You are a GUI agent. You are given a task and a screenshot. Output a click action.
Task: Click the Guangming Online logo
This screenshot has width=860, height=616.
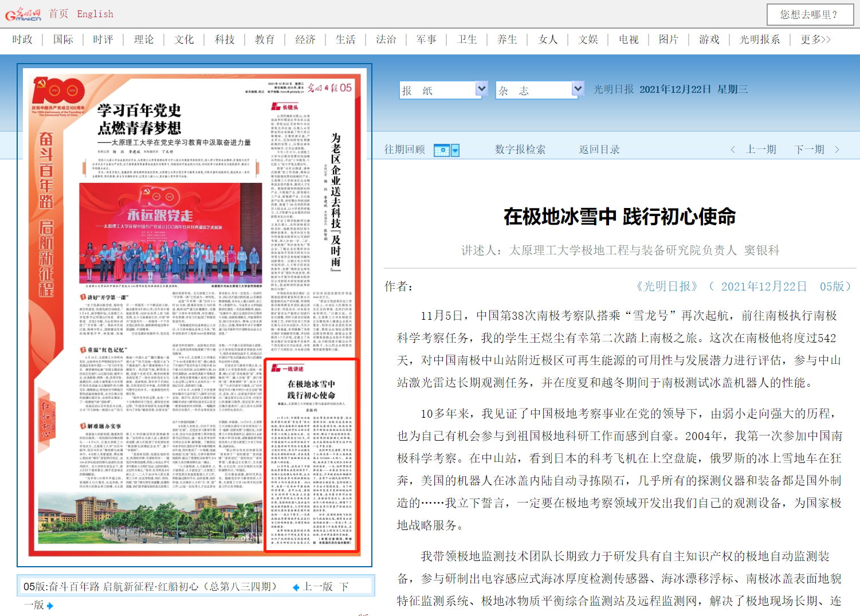pyautogui.click(x=23, y=14)
